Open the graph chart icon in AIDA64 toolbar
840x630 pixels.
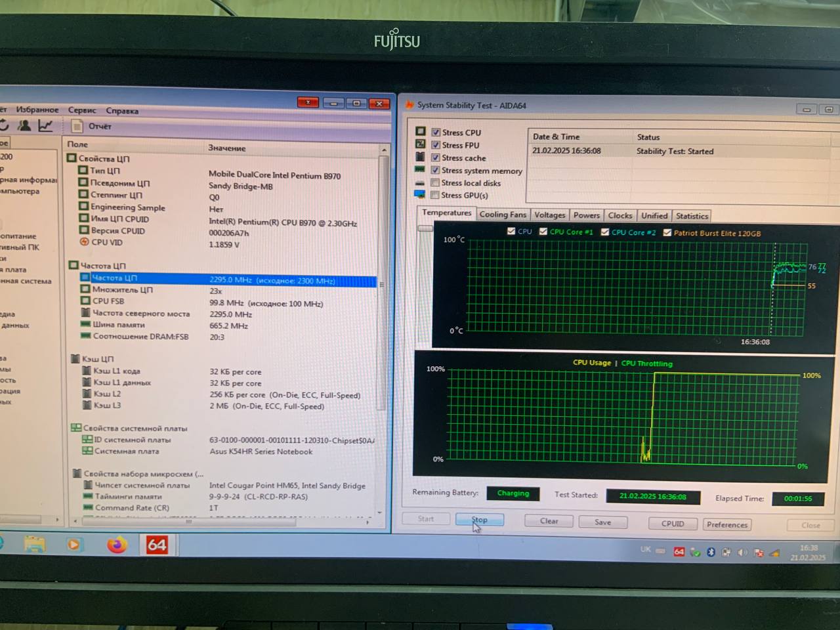pos(45,125)
